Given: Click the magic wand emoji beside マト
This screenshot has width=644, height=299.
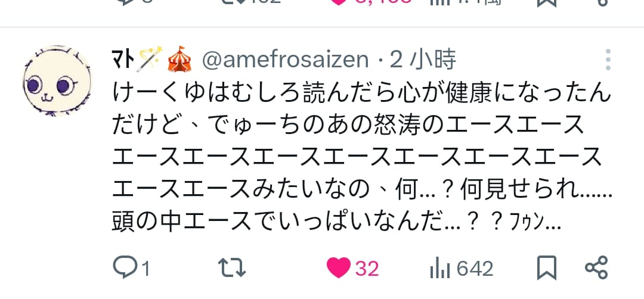Looking at the screenshot, I should coord(150,60).
